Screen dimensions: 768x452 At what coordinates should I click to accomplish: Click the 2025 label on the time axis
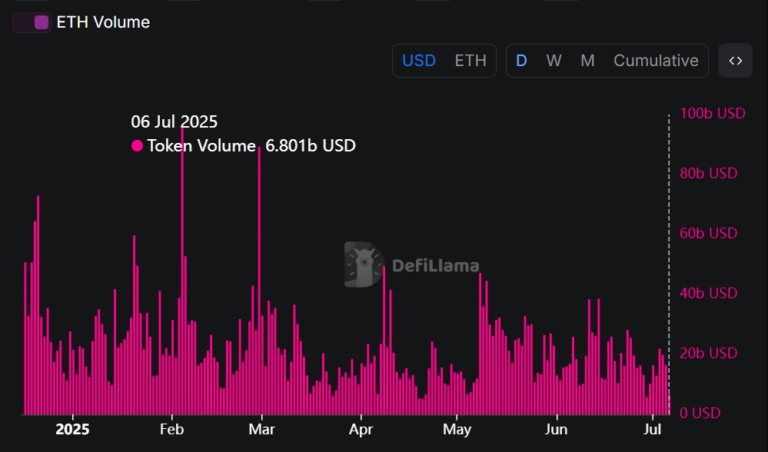72,430
